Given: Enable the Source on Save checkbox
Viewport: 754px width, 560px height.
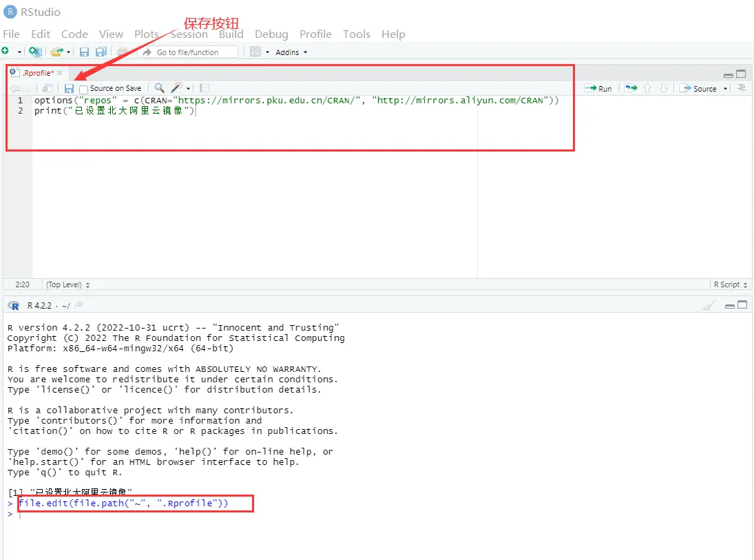Looking at the screenshot, I should 84,89.
